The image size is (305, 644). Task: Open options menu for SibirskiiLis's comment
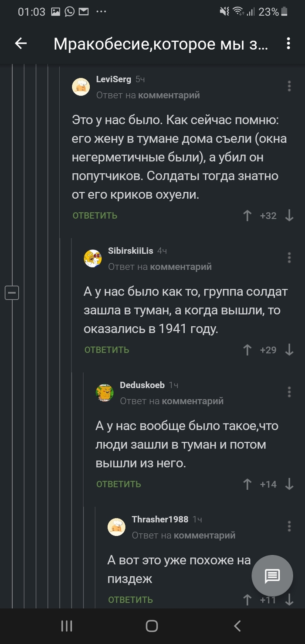tap(288, 258)
